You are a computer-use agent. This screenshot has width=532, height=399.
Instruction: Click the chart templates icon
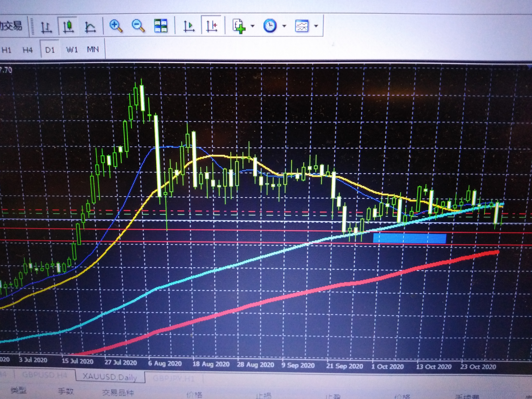[x=302, y=26]
